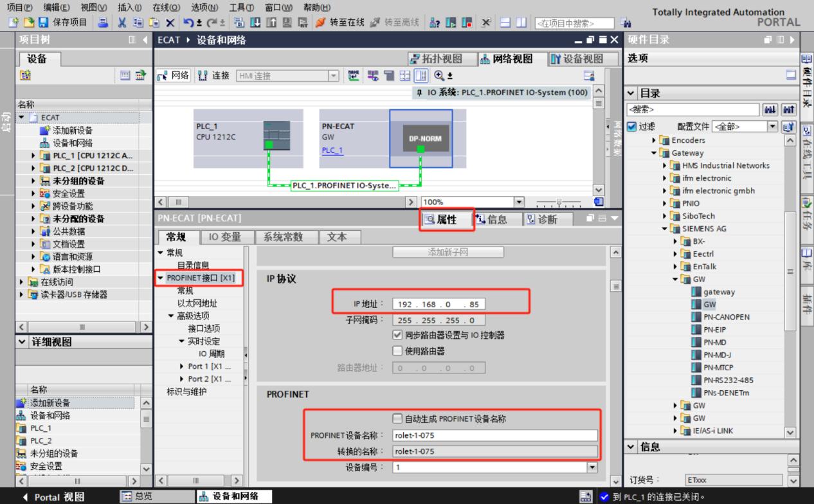The width and height of the screenshot is (814, 504).
Task: Split editor space horizontally
Action: pyautogui.click(x=506, y=23)
